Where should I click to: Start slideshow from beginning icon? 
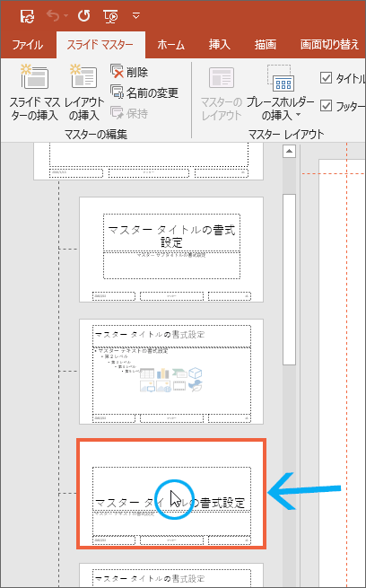coord(110,16)
